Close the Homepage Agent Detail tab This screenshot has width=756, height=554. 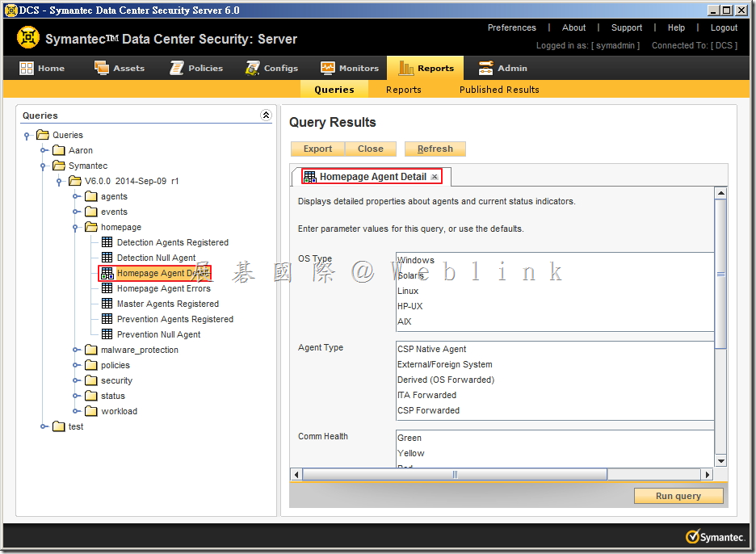pyautogui.click(x=435, y=177)
